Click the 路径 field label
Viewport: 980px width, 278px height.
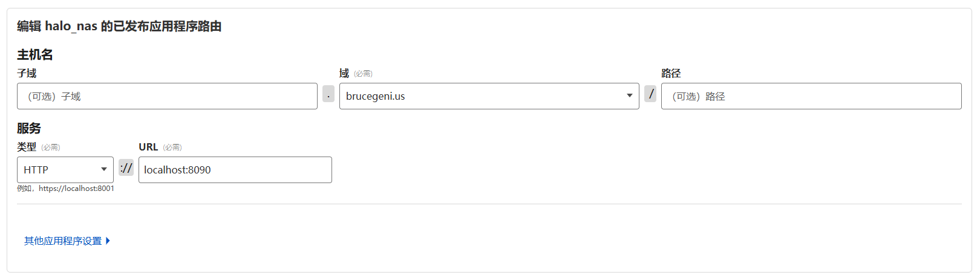coord(671,73)
